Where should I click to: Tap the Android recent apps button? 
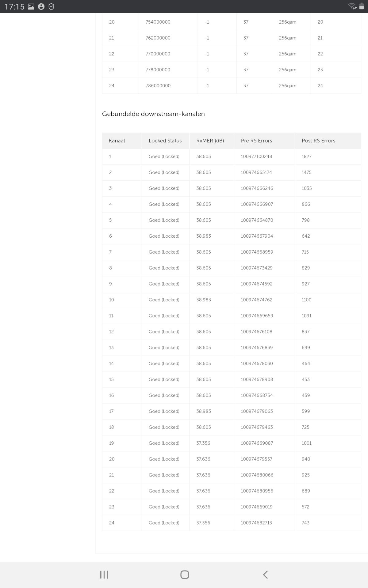pos(104,575)
